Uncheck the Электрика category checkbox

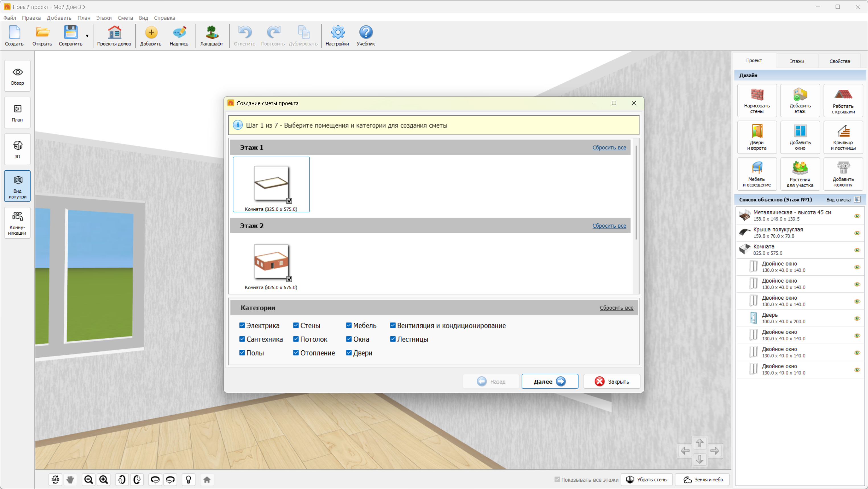coord(242,325)
